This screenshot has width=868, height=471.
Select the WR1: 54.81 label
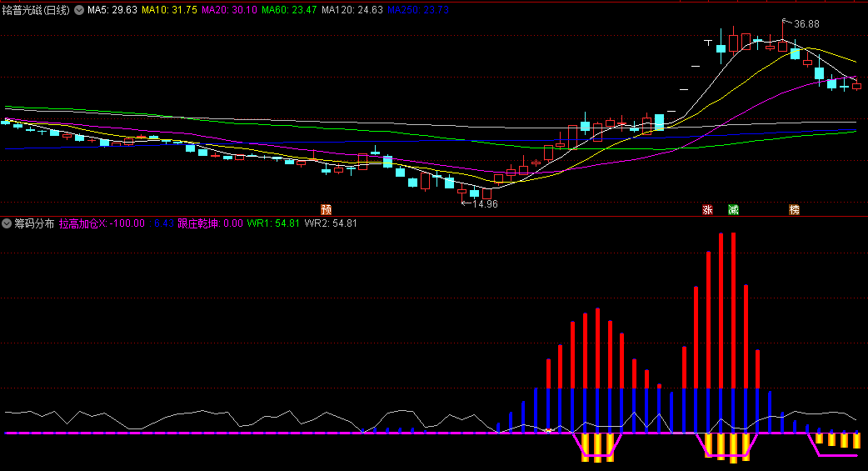coord(273,224)
